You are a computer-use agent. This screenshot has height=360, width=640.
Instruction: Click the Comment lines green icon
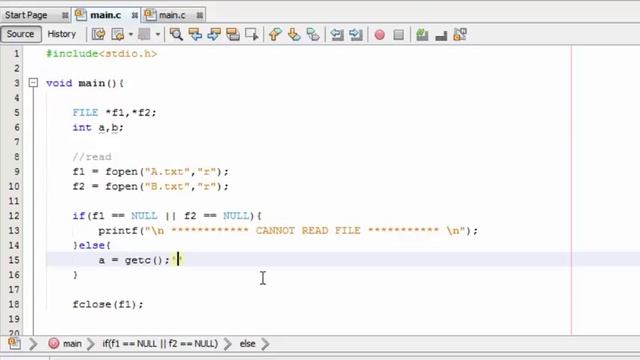tap(422, 34)
